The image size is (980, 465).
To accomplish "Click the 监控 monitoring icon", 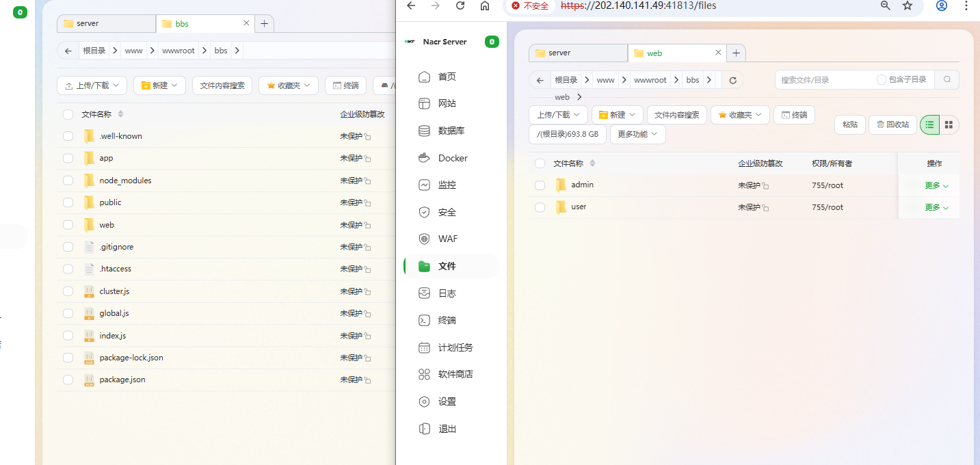I will tap(424, 185).
